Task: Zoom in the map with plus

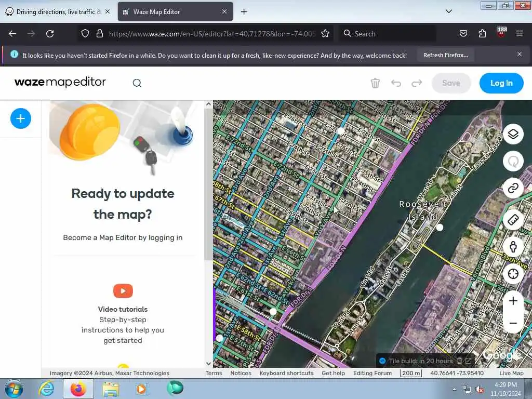Action: (x=513, y=301)
